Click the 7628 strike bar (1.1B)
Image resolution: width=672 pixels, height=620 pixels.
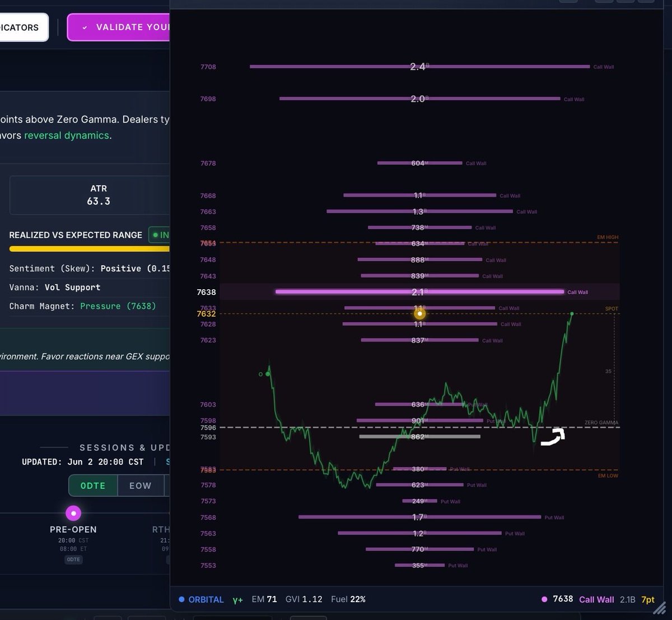419,324
